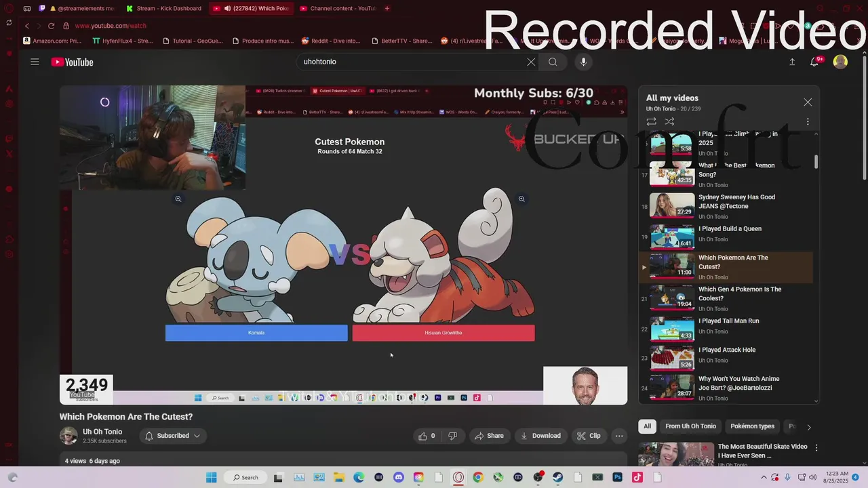This screenshot has height=488, width=868.
Task: Switch to the Stream - Kick Dashboard tab
Action: click(163, 8)
